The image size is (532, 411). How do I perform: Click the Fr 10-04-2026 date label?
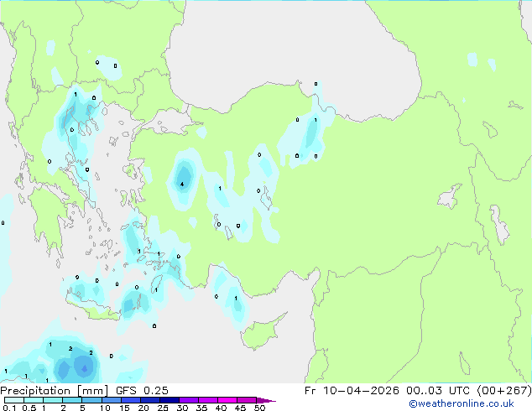tap(352, 391)
